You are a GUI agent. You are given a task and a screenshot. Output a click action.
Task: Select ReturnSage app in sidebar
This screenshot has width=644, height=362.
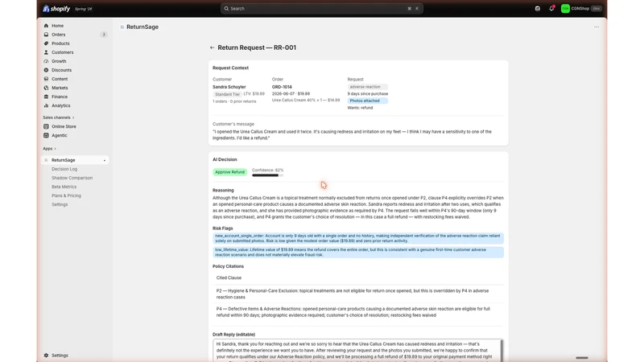(75, 160)
